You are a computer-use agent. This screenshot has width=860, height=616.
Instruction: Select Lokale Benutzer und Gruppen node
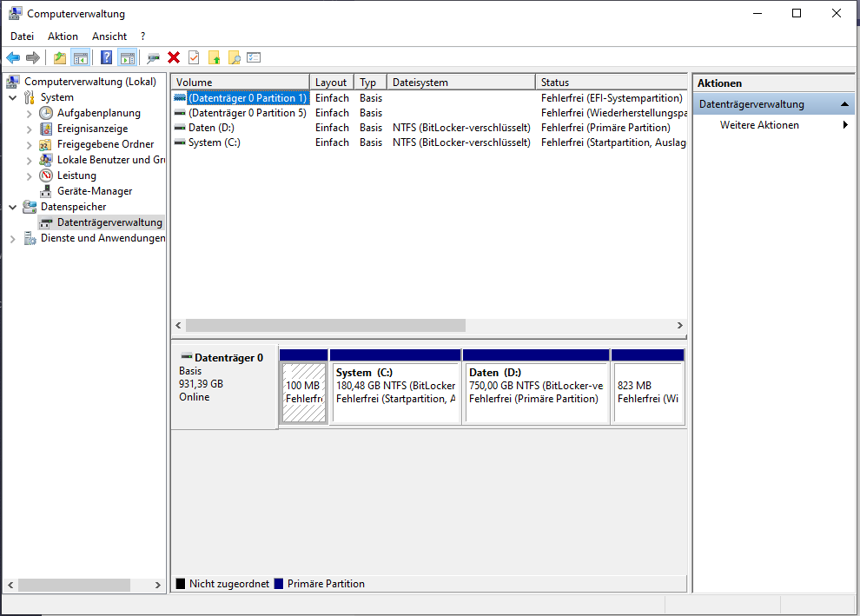(111, 160)
